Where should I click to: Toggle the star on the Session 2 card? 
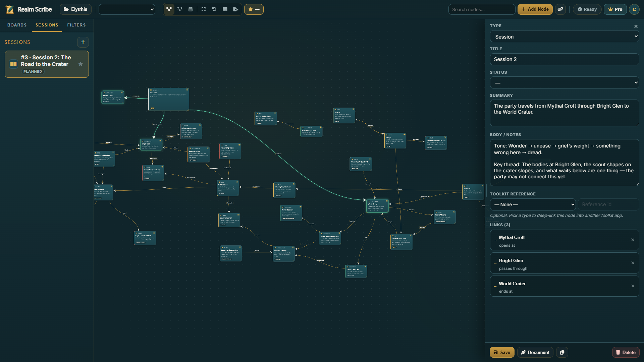coord(80,64)
